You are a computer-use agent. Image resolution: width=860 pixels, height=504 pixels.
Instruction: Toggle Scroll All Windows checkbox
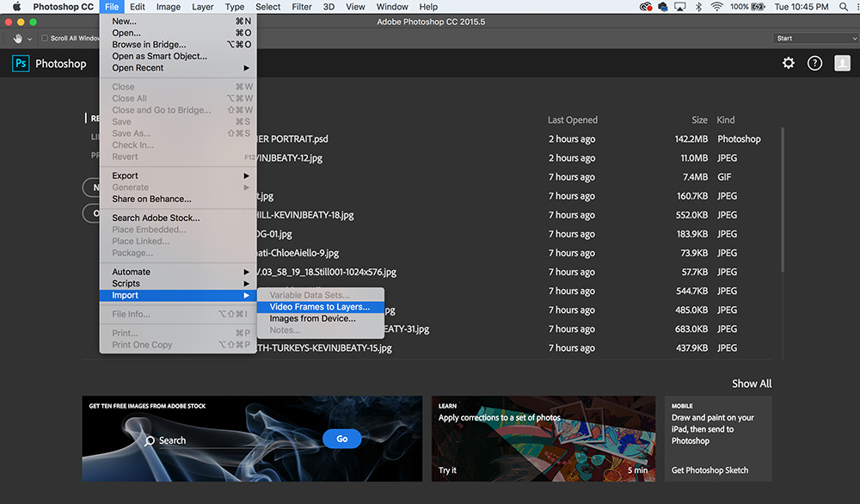click(x=45, y=39)
